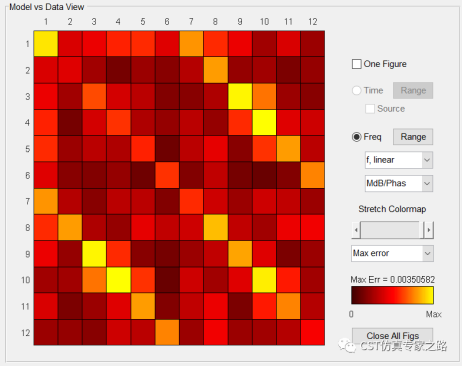Select yellow cell at row 9, column 3
The image size is (462, 367).
(x=94, y=254)
